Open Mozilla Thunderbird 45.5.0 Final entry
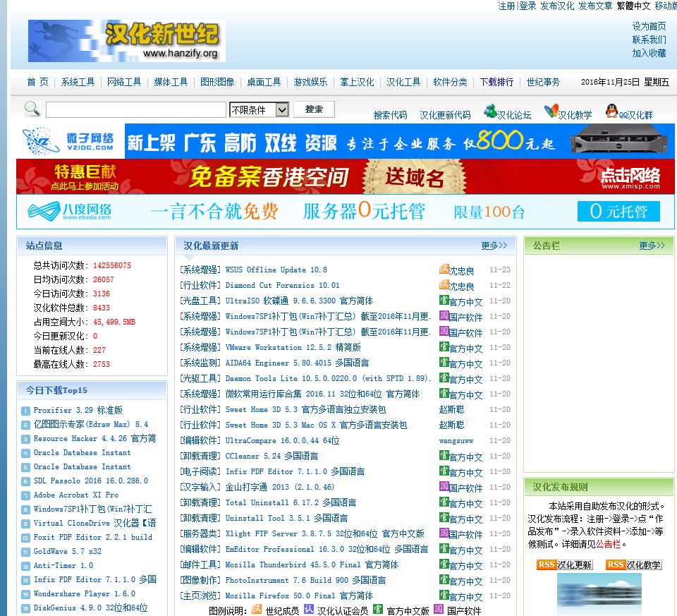Image resolution: width=677 pixels, height=616 pixels. tap(312, 565)
